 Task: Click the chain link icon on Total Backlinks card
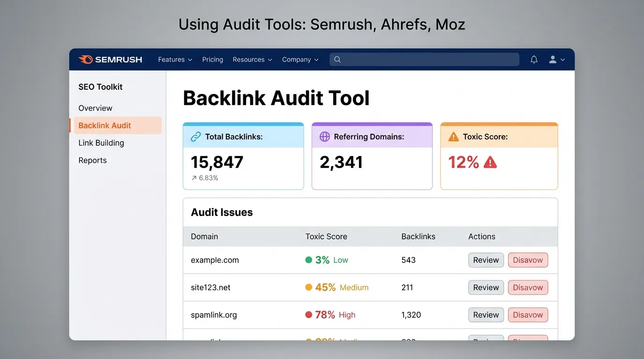pos(196,136)
